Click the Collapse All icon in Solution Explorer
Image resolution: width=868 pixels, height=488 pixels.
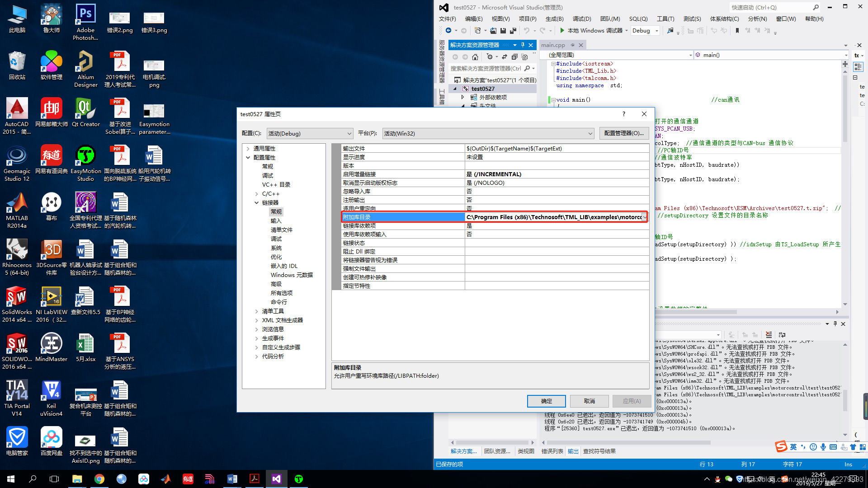tap(514, 57)
